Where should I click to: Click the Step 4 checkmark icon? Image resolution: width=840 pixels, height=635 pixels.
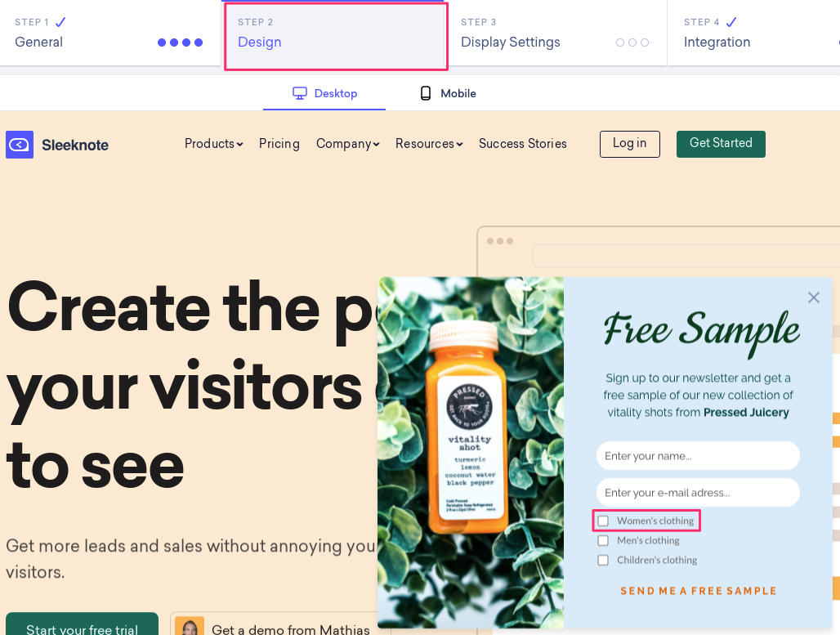[x=731, y=22]
